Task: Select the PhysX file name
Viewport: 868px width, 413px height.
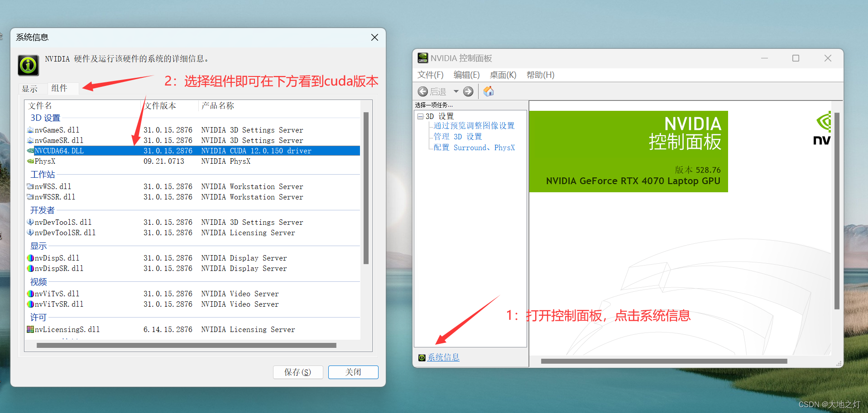Action: [45, 161]
